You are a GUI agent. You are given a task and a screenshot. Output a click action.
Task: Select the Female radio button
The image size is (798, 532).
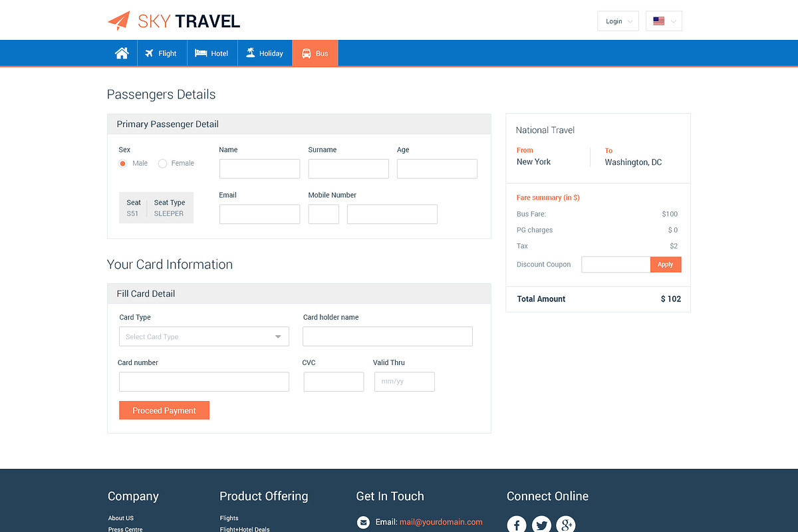point(162,164)
